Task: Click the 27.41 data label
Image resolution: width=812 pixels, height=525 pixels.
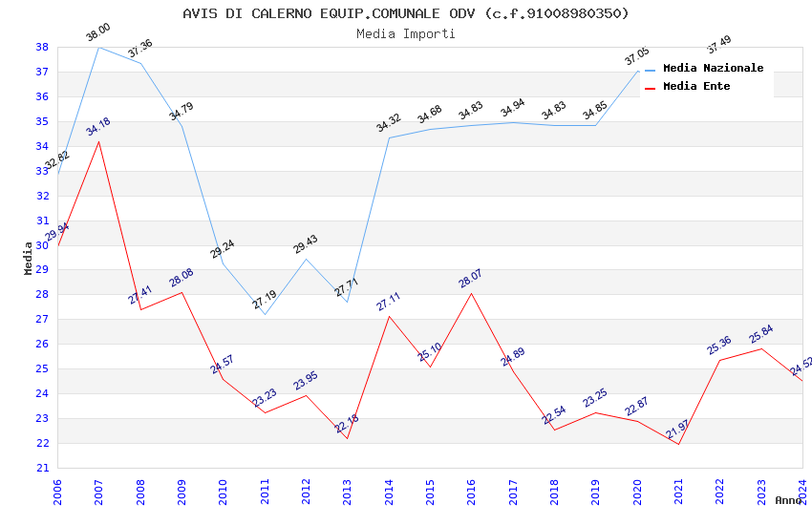Action: [x=139, y=295]
